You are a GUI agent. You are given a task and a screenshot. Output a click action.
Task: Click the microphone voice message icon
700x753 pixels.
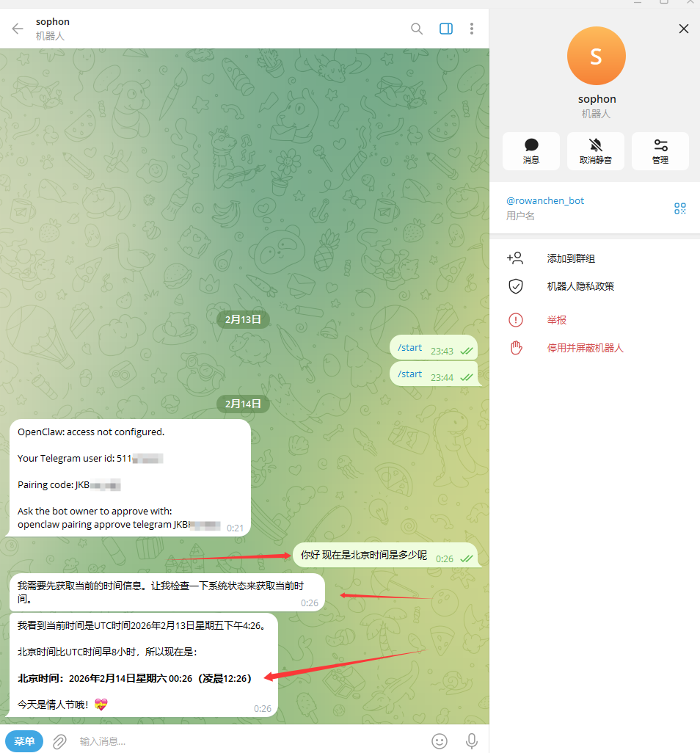(472, 741)
